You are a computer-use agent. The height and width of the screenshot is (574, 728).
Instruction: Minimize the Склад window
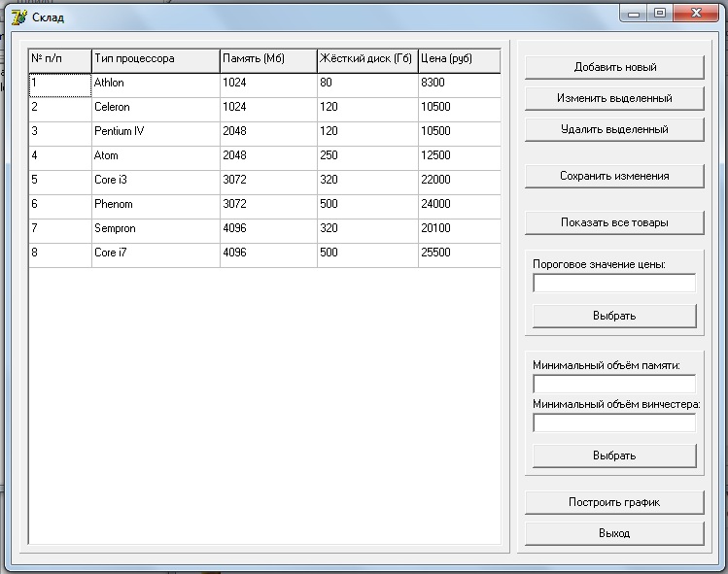point(634,14)
